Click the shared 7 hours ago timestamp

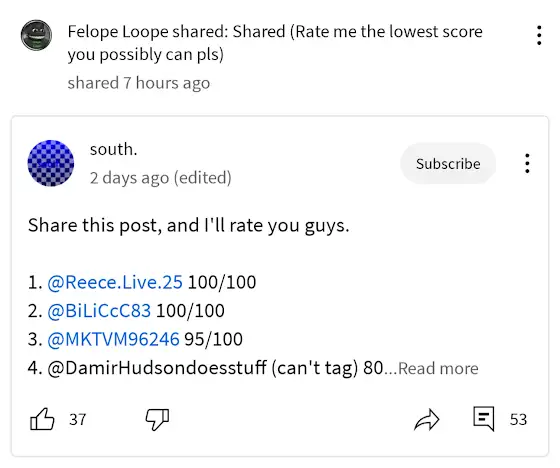139,83
